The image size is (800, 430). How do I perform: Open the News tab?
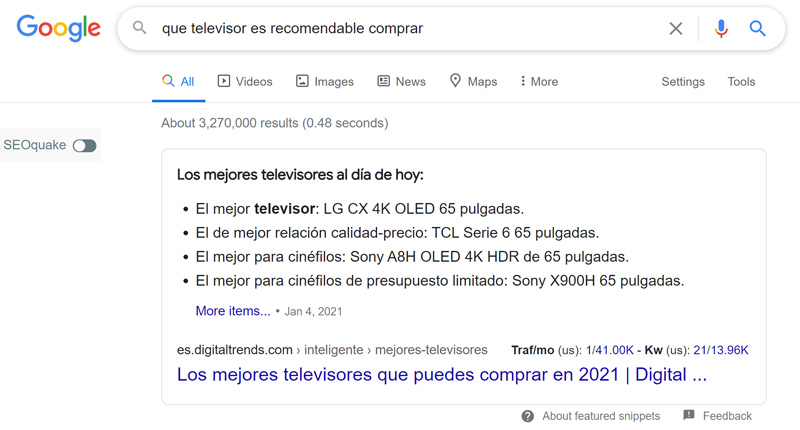tap(402, 82)
